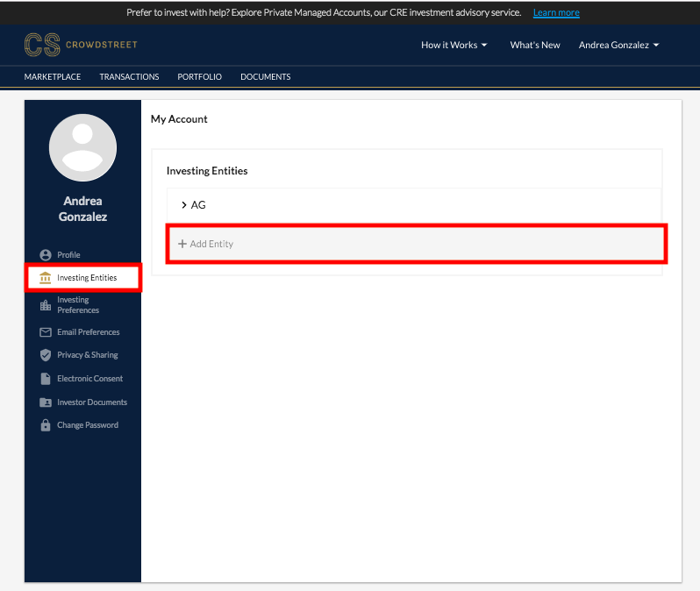
Task: Open the Transactions tab
Action: coord(129,77)
